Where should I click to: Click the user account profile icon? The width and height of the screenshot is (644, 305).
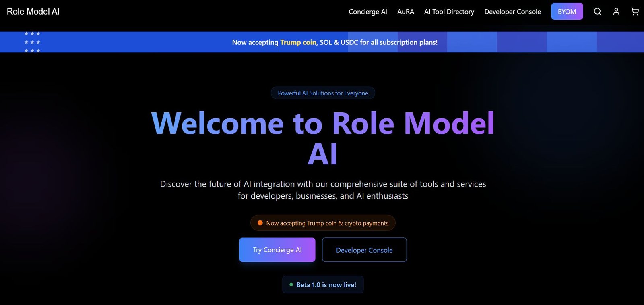coord(616,12)
